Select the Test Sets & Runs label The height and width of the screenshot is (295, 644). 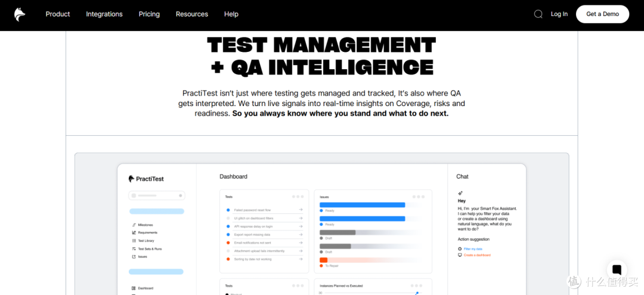150,249
